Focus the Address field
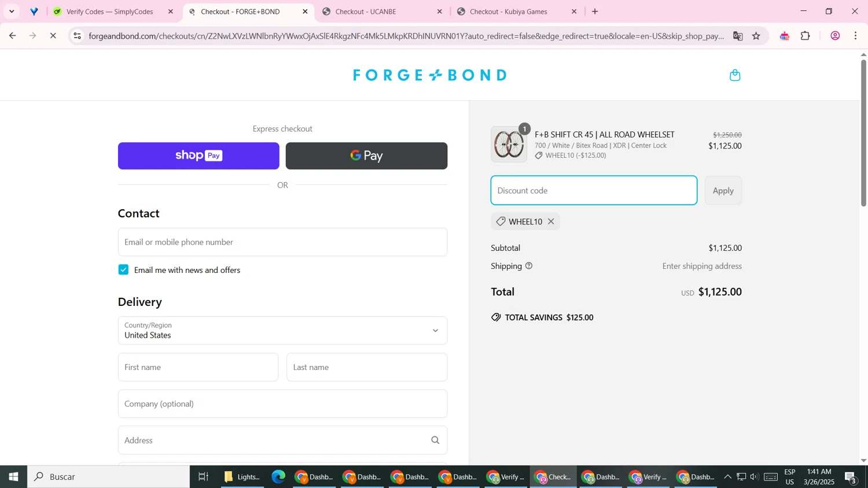This screenshot has width=868, height=488. [282, 441]
